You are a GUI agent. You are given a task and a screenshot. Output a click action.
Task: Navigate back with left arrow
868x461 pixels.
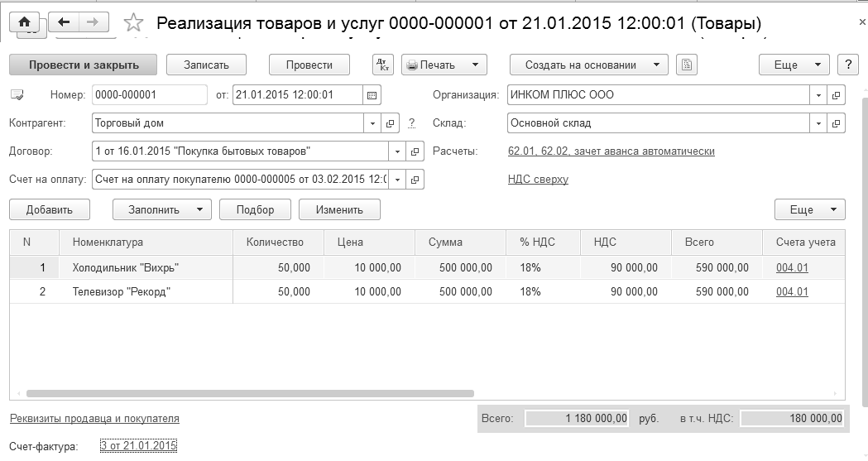(x=64, y=22)
